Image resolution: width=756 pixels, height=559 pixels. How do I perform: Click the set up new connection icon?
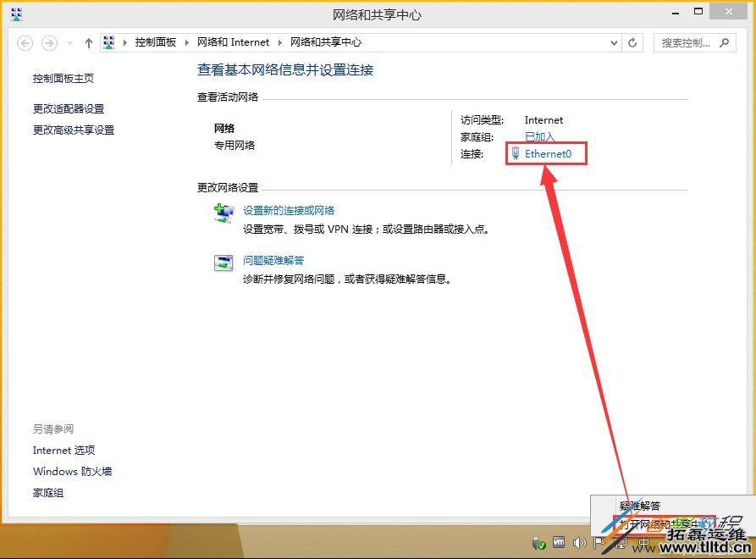(x=223, y=215)
